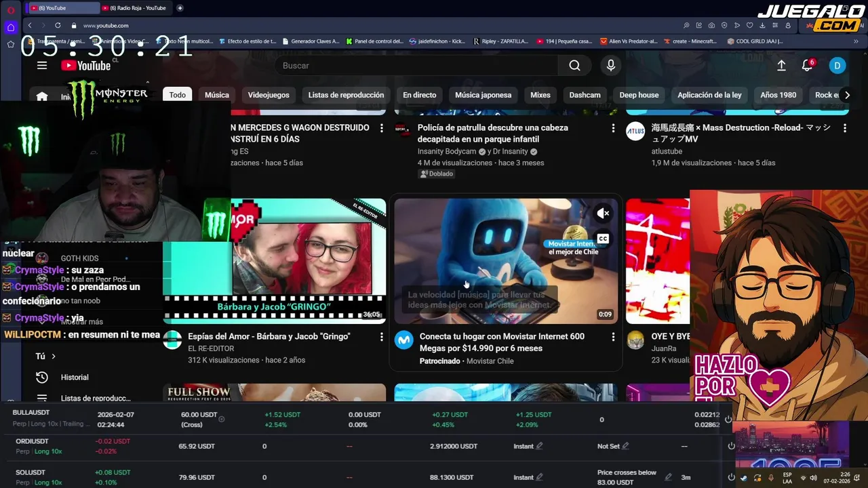Open the browser favorites heart icon
Image resolution: width=868 pixels, height=488 pixels.
coord(749,26)
